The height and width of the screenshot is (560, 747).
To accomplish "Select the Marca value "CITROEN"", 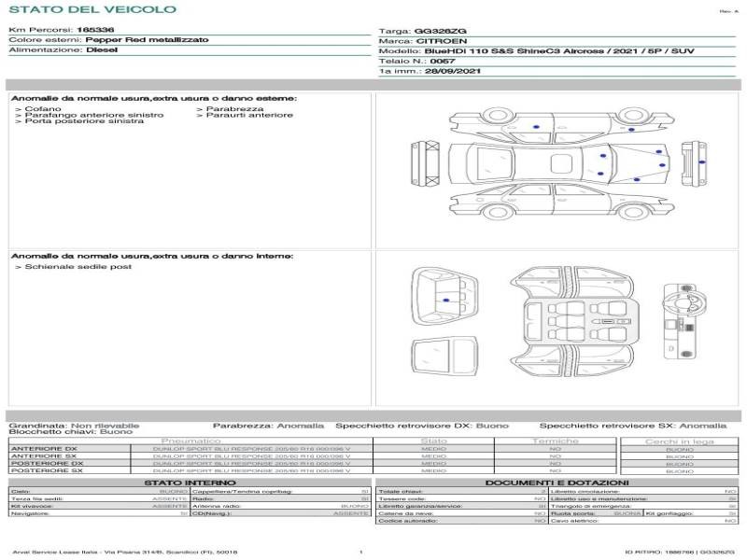I will coord(442,41).
